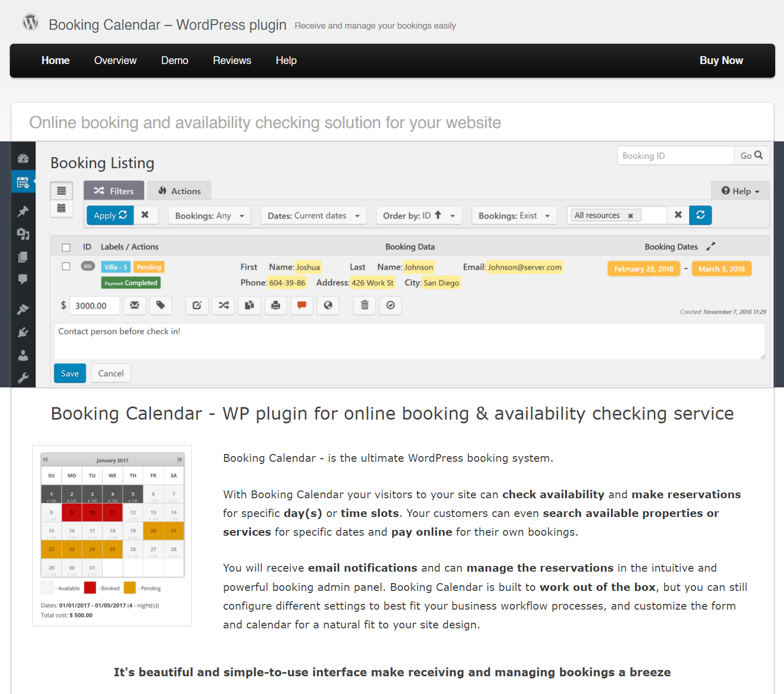Print the booking using the printer icon

tap(275, 306)
